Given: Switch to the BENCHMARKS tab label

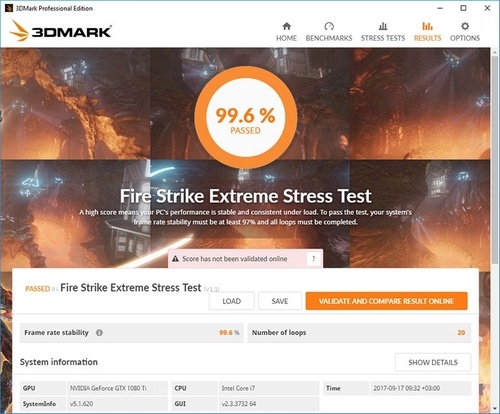Looking at the screenshot, I should tap(329, 38).
